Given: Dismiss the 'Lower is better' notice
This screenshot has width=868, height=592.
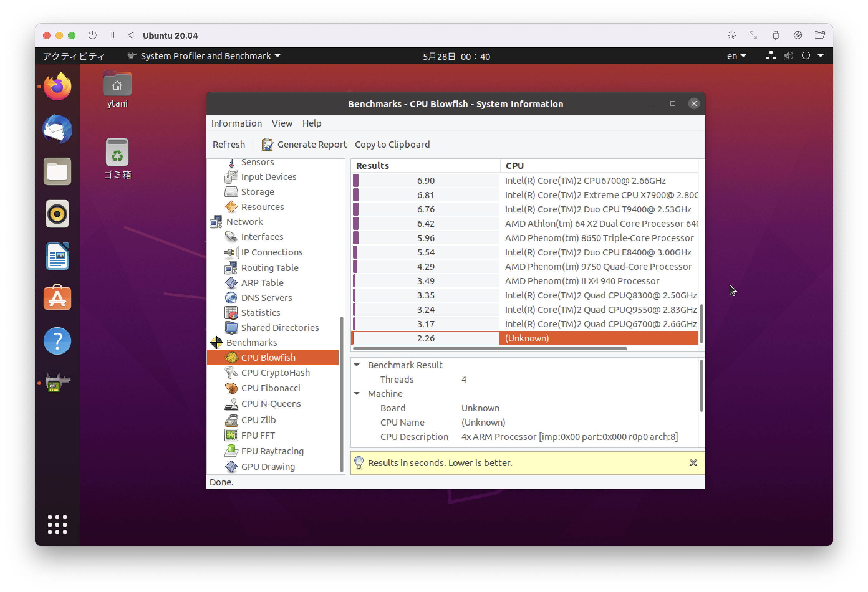Looking at the screenshot, I should pyautogui.click(x=693, y=462).
